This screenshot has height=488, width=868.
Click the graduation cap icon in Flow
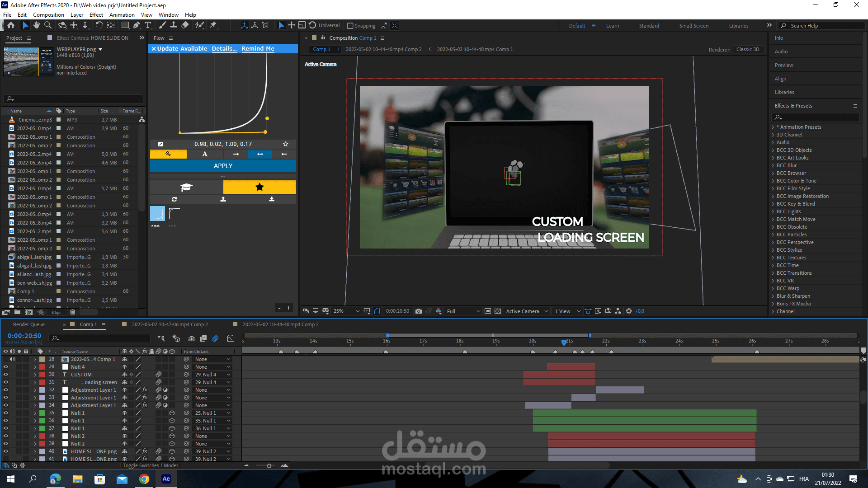[x=186, y=187]
